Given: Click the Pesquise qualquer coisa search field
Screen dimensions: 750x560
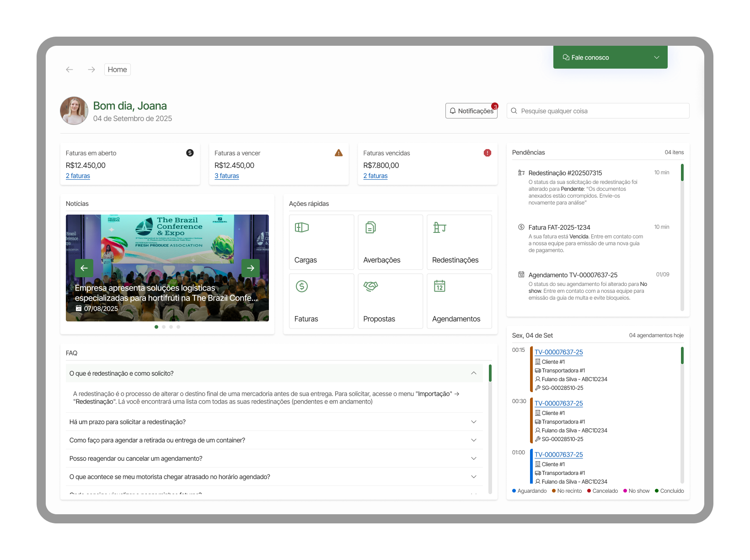Looking at the screenshot, I should tap(598, 111).
